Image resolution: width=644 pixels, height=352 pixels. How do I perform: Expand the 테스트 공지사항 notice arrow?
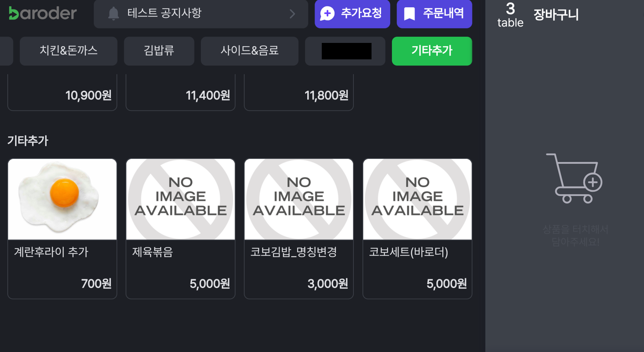click(293, 14)
